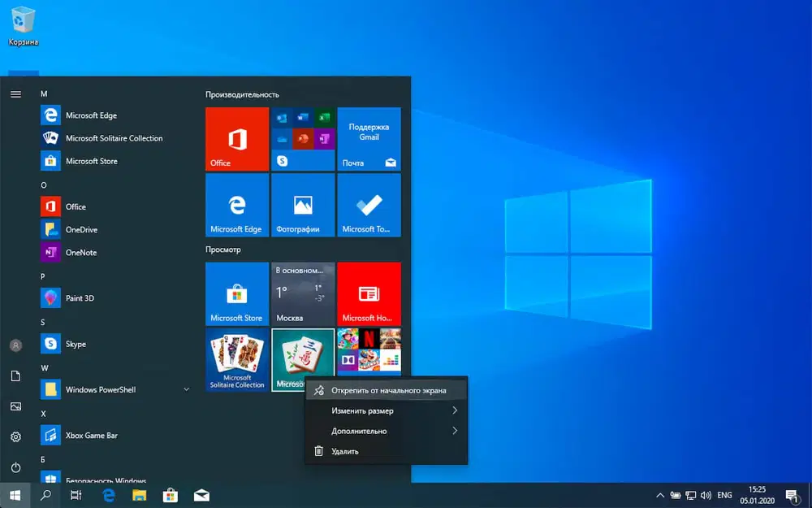The height and width of the screenshot is (508, 812).
Task: Click the Москва weather tile
Action: pyautogui.click(x=302, y=294)
